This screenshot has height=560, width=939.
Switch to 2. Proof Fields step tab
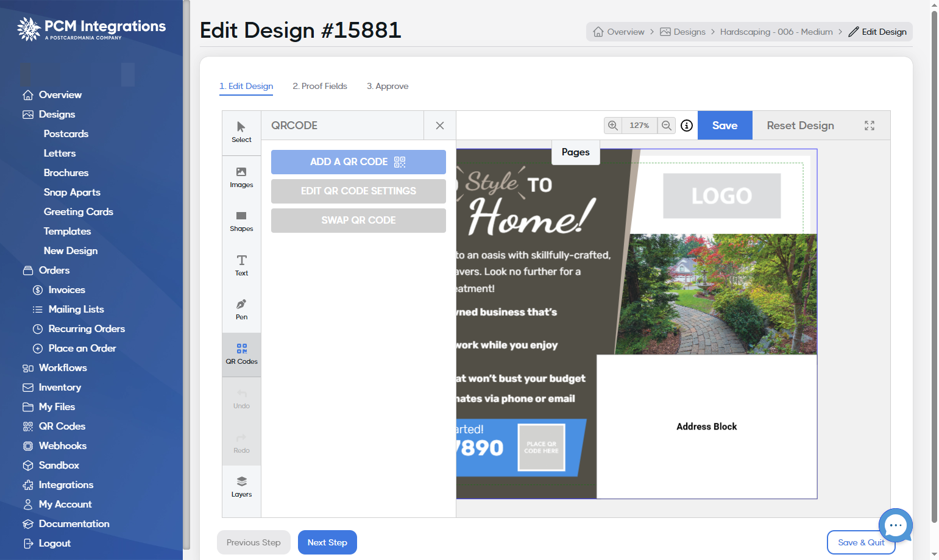point(320,87)
